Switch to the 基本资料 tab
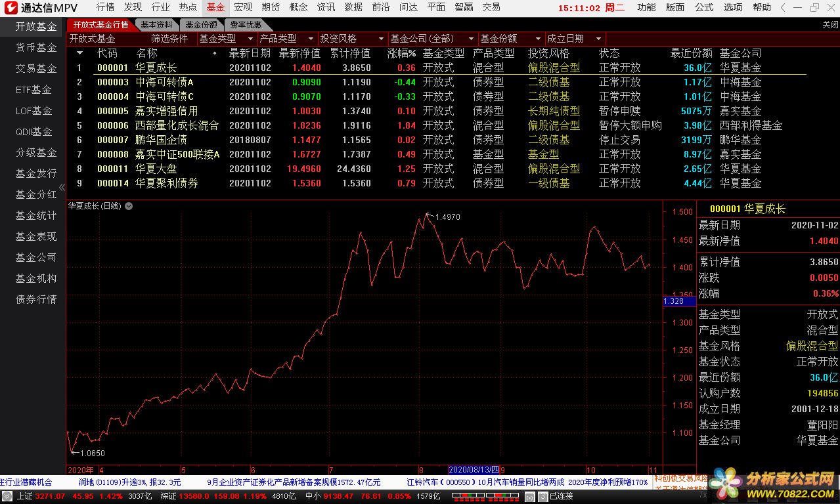Screen dimensions: 840x504 156,25
